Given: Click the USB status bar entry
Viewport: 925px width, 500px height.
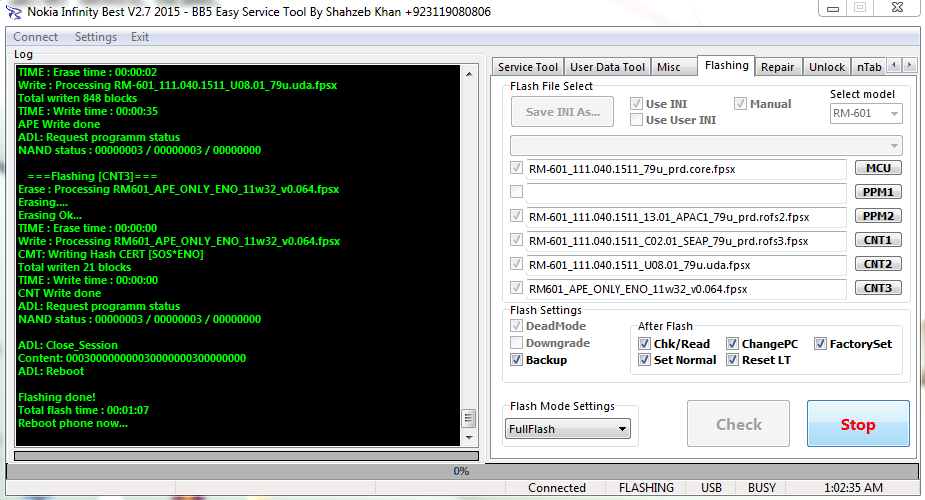Looking at the screenshot, I should 711,488.
